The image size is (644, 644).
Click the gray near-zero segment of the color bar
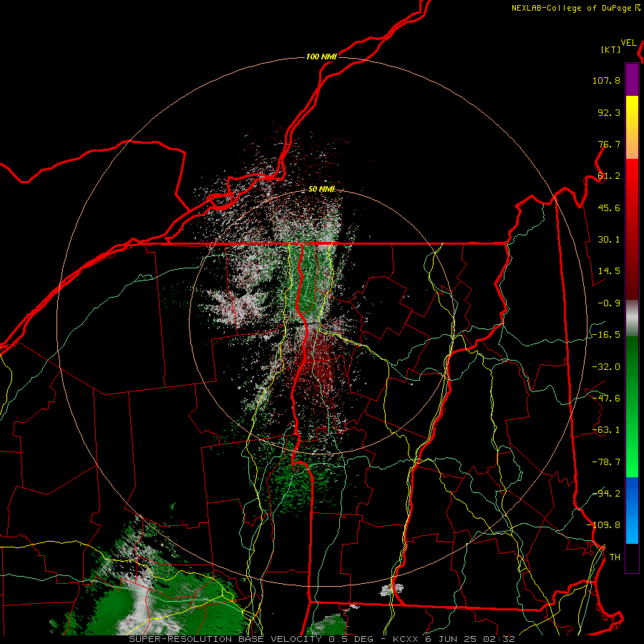pos(632,318)
